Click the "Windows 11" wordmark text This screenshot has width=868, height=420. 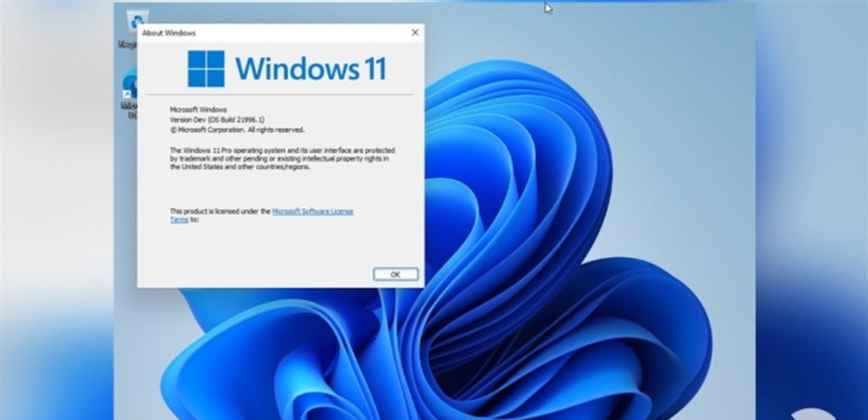tap(311, 69)
